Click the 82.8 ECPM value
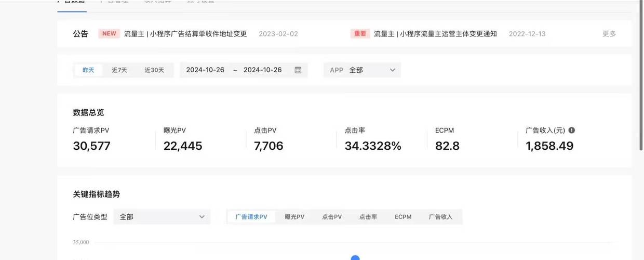 pyautogui.click(x=447, y=146)
